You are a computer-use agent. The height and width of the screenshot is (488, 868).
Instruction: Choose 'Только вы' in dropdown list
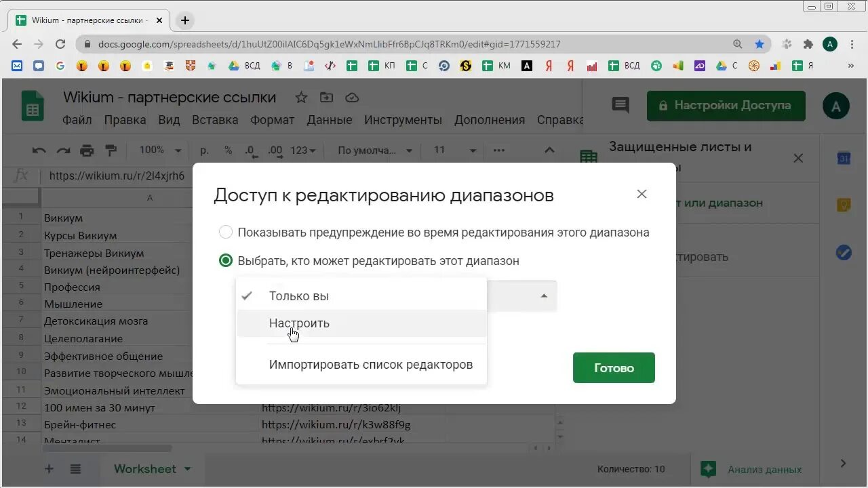[361, 296]
